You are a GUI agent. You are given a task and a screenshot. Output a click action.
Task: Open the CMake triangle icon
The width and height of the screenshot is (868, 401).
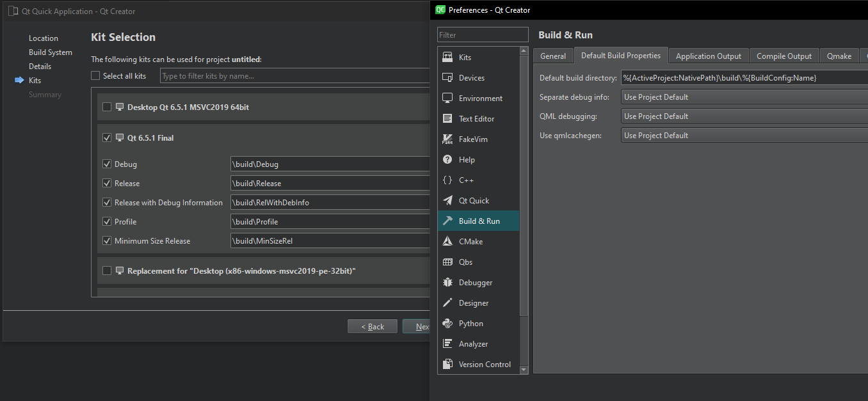(447, 241)
